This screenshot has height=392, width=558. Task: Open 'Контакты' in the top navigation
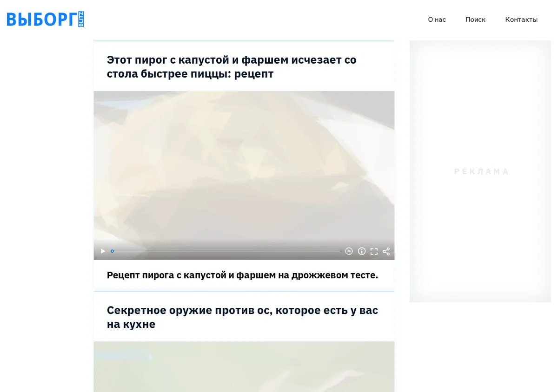click(x=521, y=20)
